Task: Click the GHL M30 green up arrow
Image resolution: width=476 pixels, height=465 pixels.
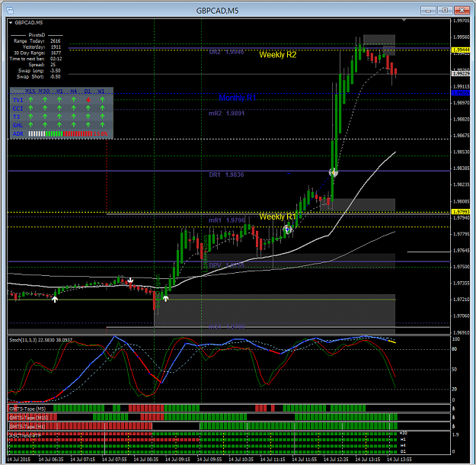Action: (45, 125)
